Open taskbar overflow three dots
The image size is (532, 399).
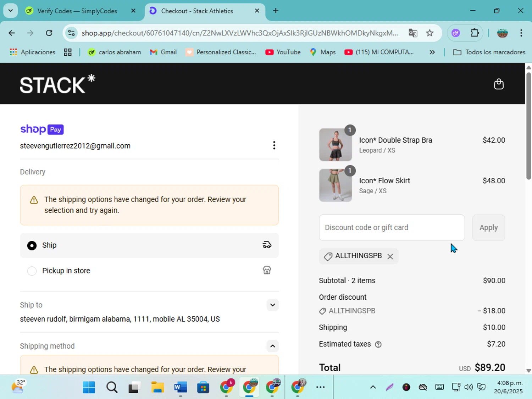[x=320, y=387]
